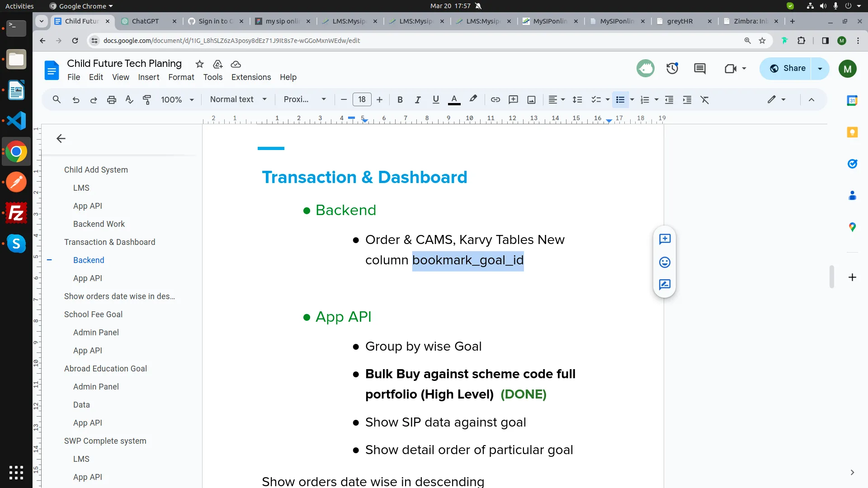Go to School Fee Goal outline heading
Viewport: 868px width, 488px height.
pos(93,314)
